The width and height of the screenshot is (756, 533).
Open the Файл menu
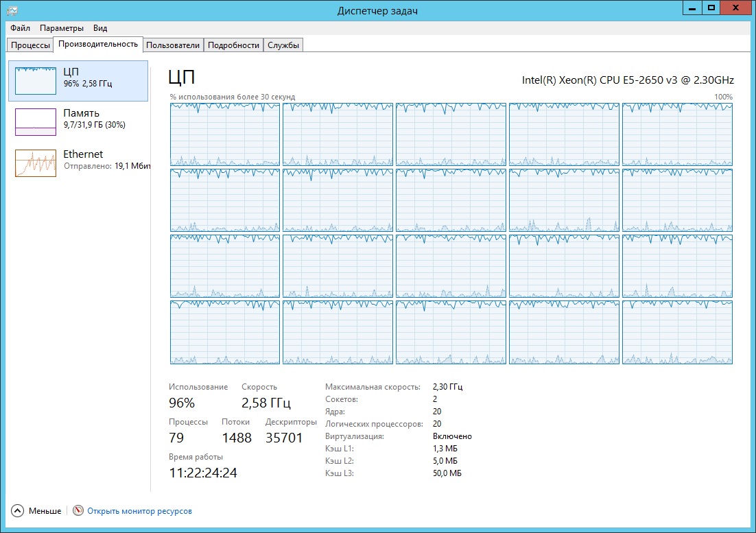point(20,28)
